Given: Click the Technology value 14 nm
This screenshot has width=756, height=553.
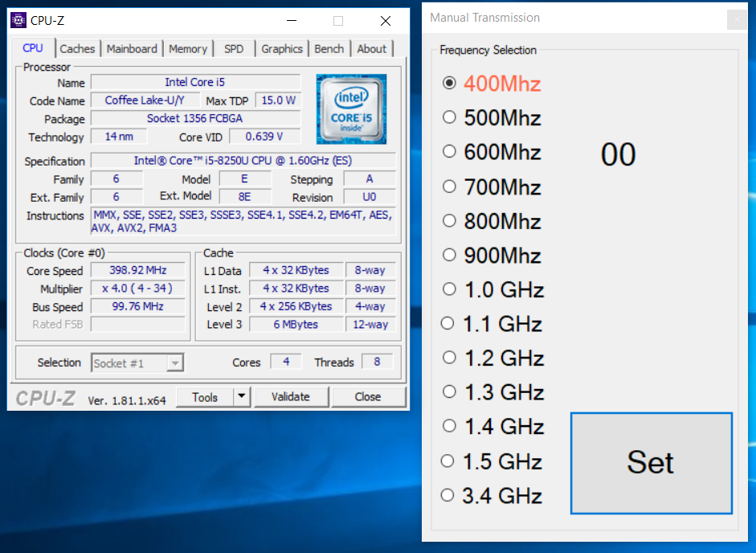Looking at the screenshot, I should (x=119, y=137).
